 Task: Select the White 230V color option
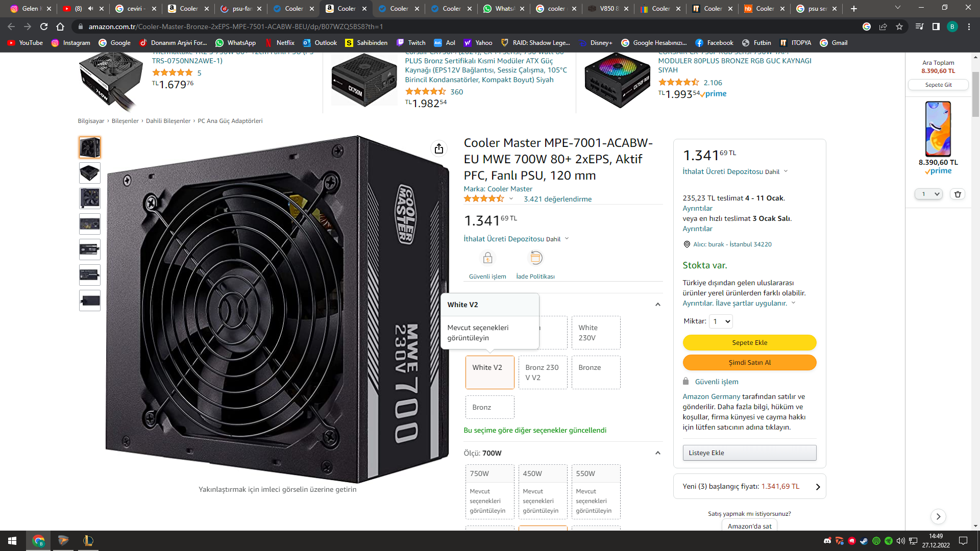[x=596, y=333]
